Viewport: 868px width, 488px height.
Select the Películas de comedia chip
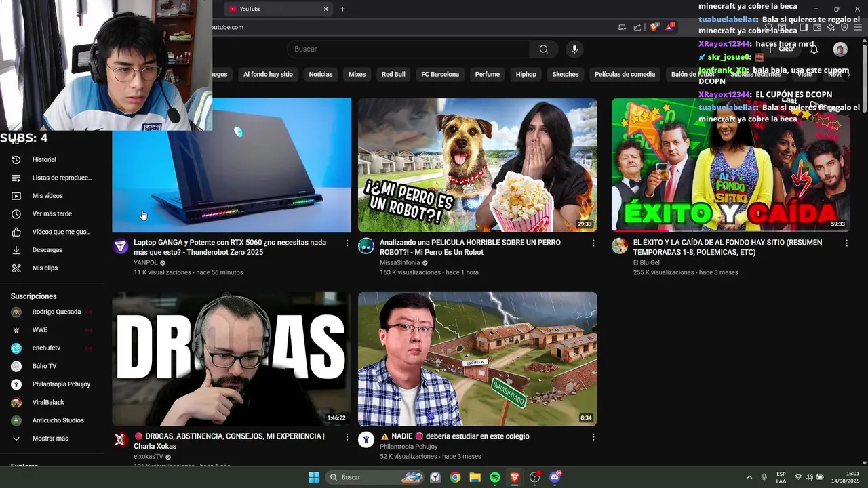625,75
